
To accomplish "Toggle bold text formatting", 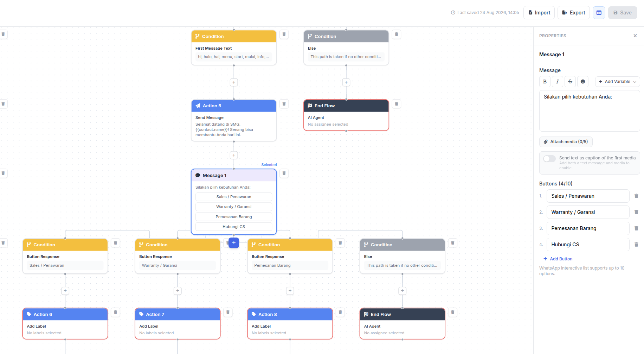I will point(545,82).
